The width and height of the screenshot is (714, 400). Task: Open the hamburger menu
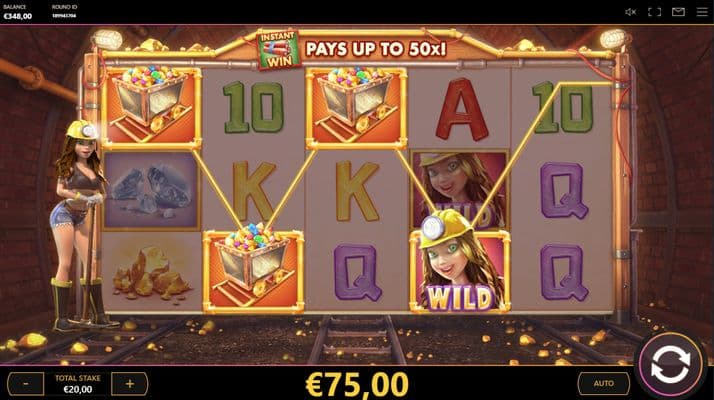coord(702,12)
